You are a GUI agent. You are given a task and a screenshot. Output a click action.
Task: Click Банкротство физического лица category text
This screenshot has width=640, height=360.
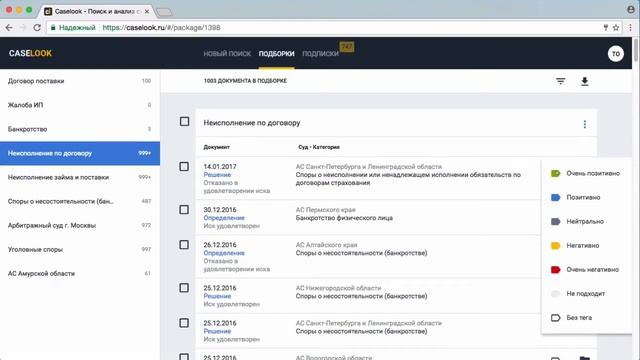(344, 218)
